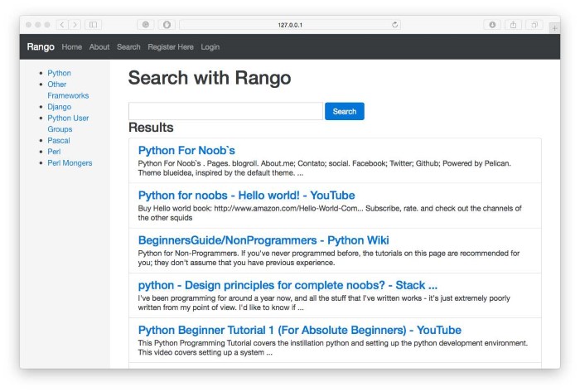The image size is (580, 392).
Task: Open BeginnersGuide/NonProgrammers - Python Wiki result
Action: [263, 240]
